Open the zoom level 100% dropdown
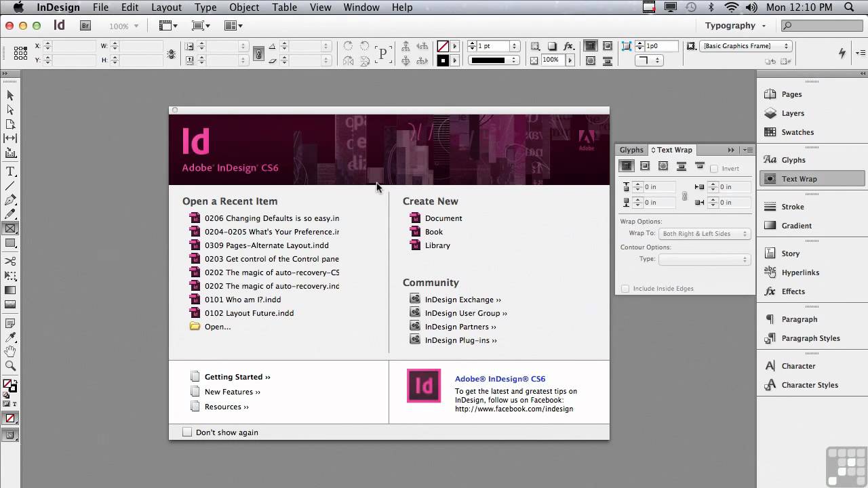This screenshot has height=488, width=868. (123, 26)
